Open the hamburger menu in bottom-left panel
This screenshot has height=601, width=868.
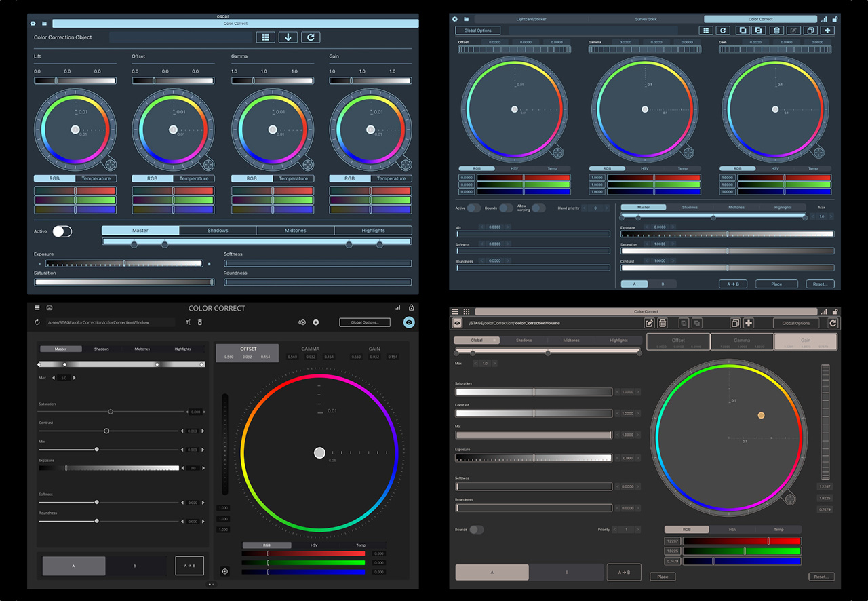(37, 307)
